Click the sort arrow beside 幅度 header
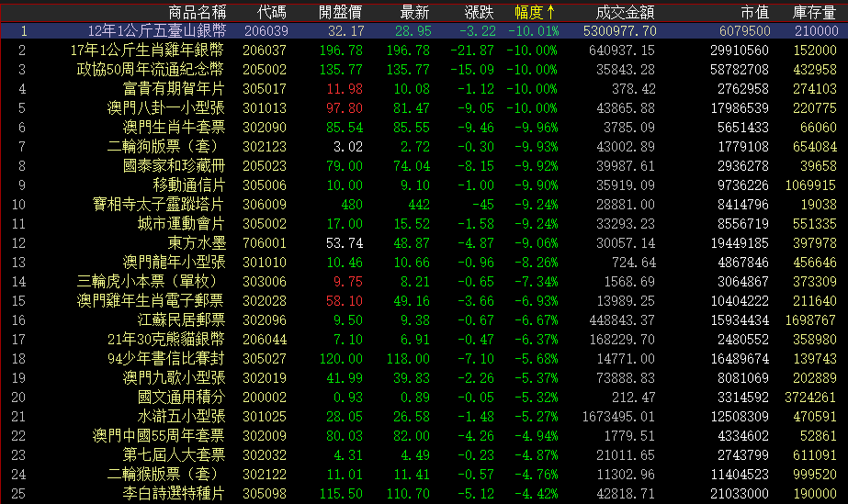Screen dimensions: 848x504 [550, 12]
